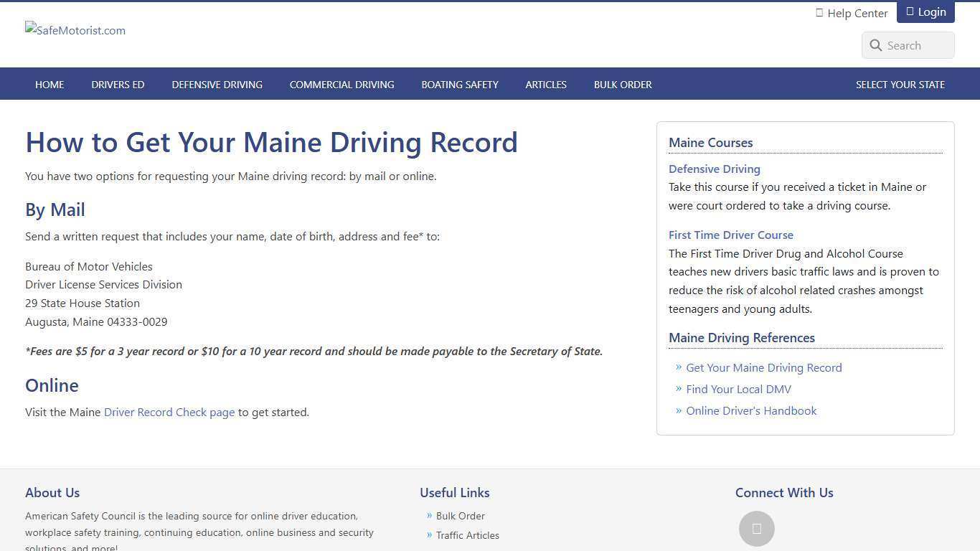
Task: Open the SELECT YOUR STATE dropdown
Action: pyautogui.click(x=900, y=84)
